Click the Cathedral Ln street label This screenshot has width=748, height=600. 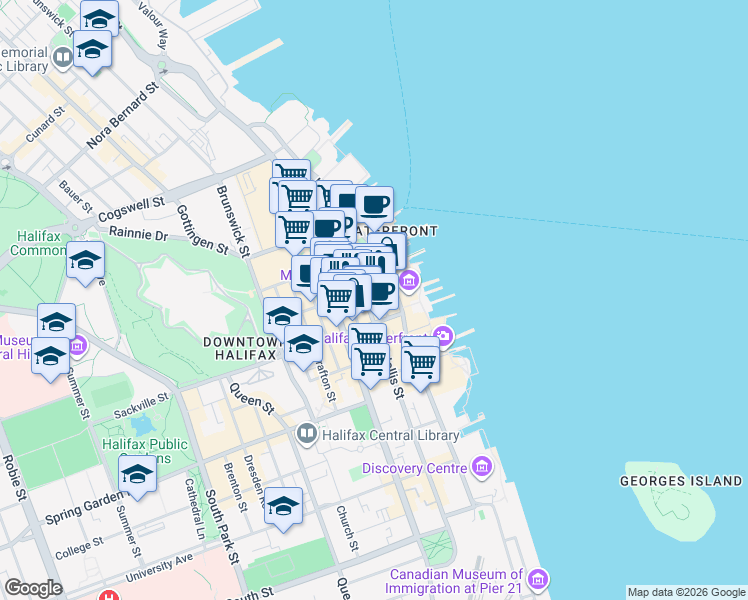[x=195, y=509]
